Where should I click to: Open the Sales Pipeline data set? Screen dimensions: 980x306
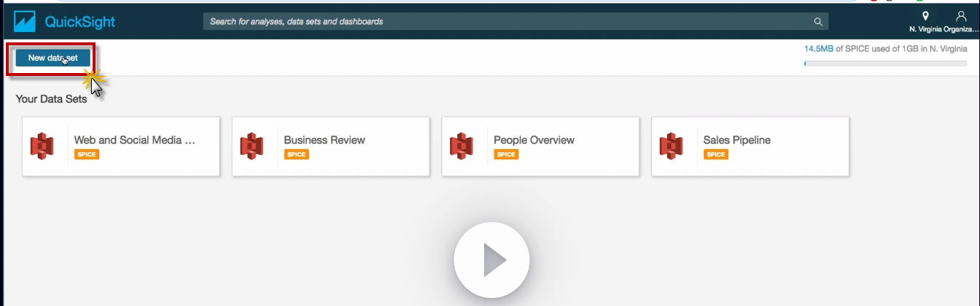(x=750, y=146)
